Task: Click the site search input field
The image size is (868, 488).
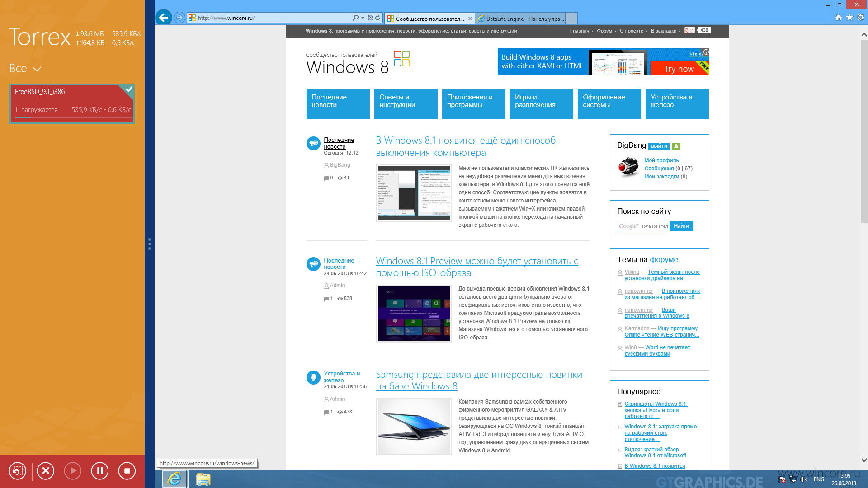Action: [x=642, y=226]
